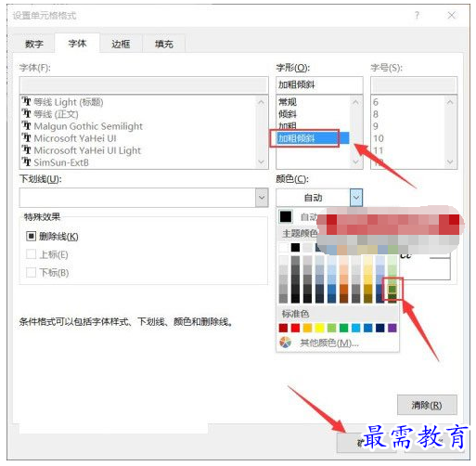Pick the 自动 automatic black color swatch
This screenshot has height=466, width=476.
point(286,216)
